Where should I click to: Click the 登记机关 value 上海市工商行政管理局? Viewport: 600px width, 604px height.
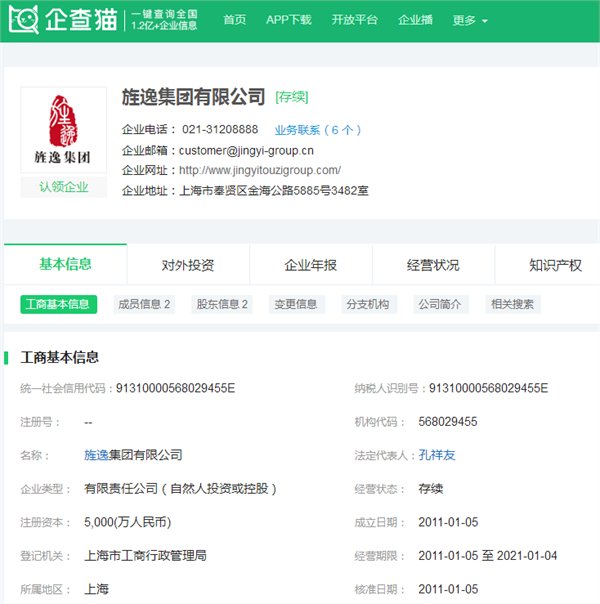coord(145,556)
